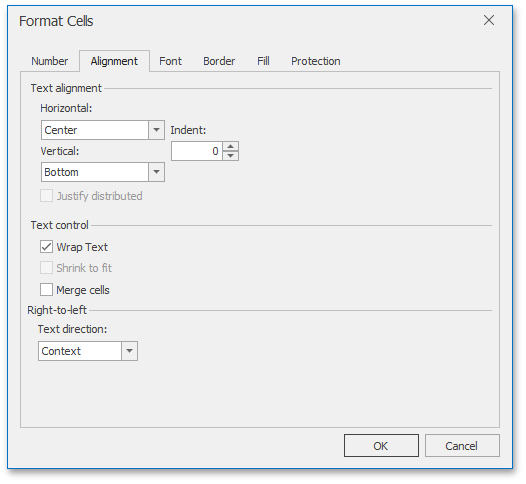
Task: Enable the Merge cells checkbox
Action: pyautogui.click(x=46, y=290)
